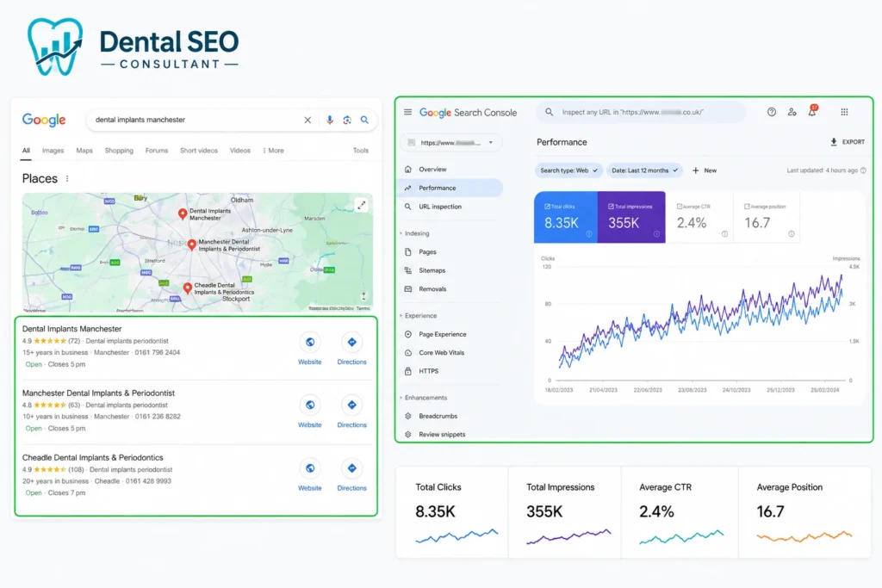
Task: Start voice search with microphone
Action: coord(330,120)
